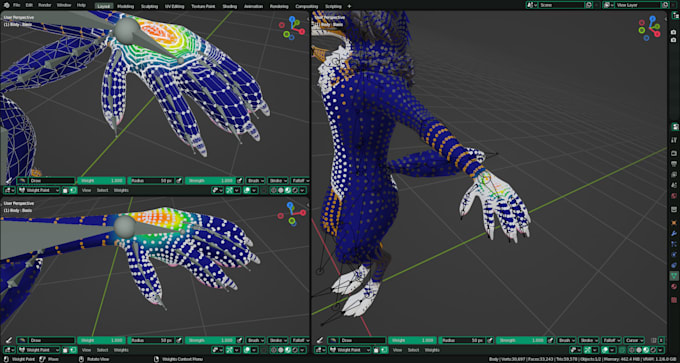This screenshot has height=363, width=680.
Task: Click the new scene icon beside Scene field
Action: click(x=588, y=5)
